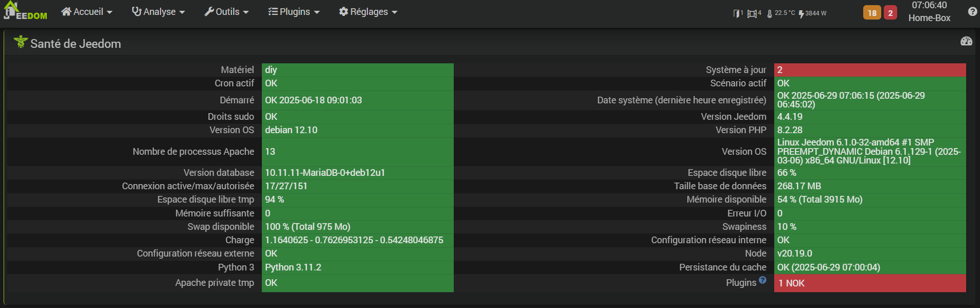
Task: Click the 07:06:40 clock display
Action: [929, 6]
